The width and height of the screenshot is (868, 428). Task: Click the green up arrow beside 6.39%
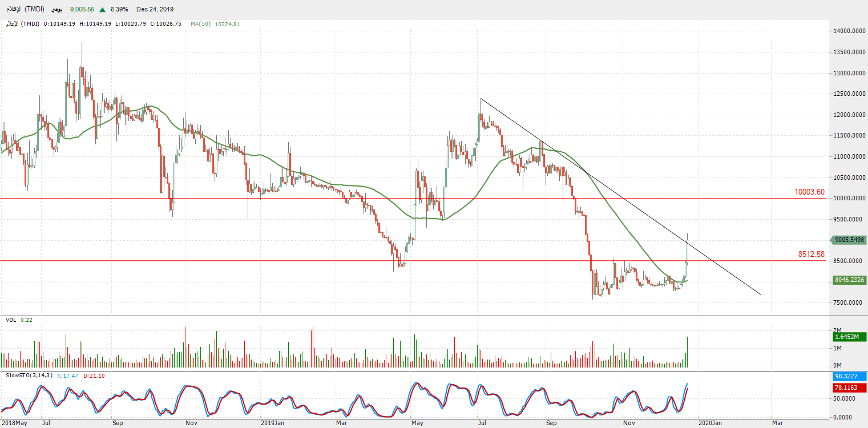102,10
